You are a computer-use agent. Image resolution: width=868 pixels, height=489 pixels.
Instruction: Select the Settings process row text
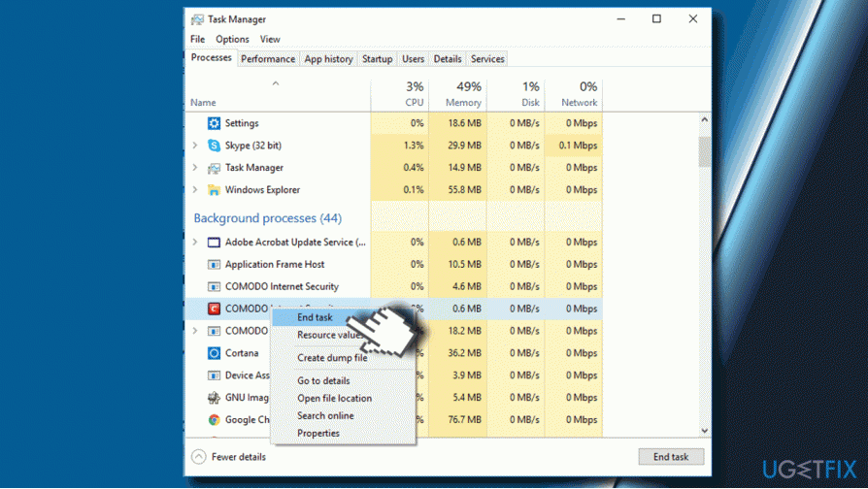242,123
